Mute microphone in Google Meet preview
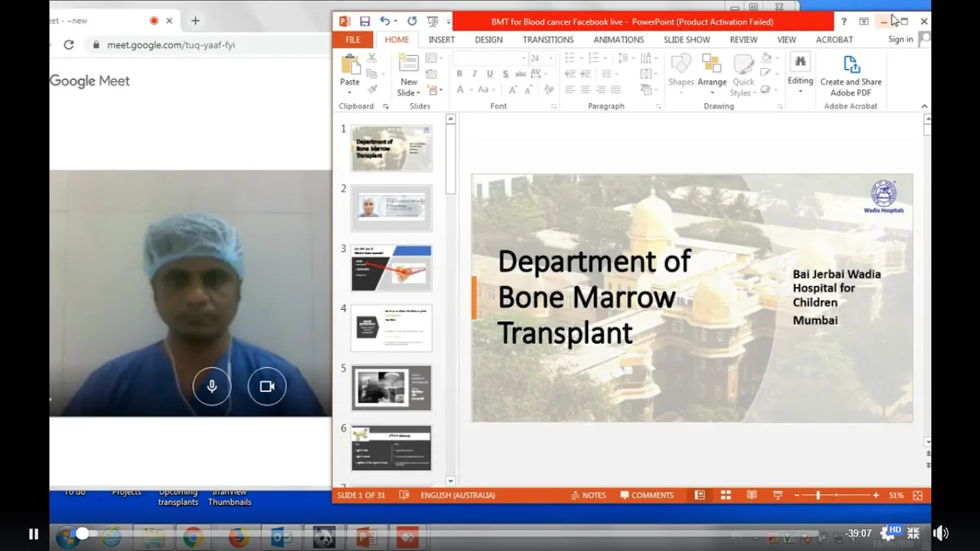The width and height of the screenshot is (980, 551). point(212,386)
